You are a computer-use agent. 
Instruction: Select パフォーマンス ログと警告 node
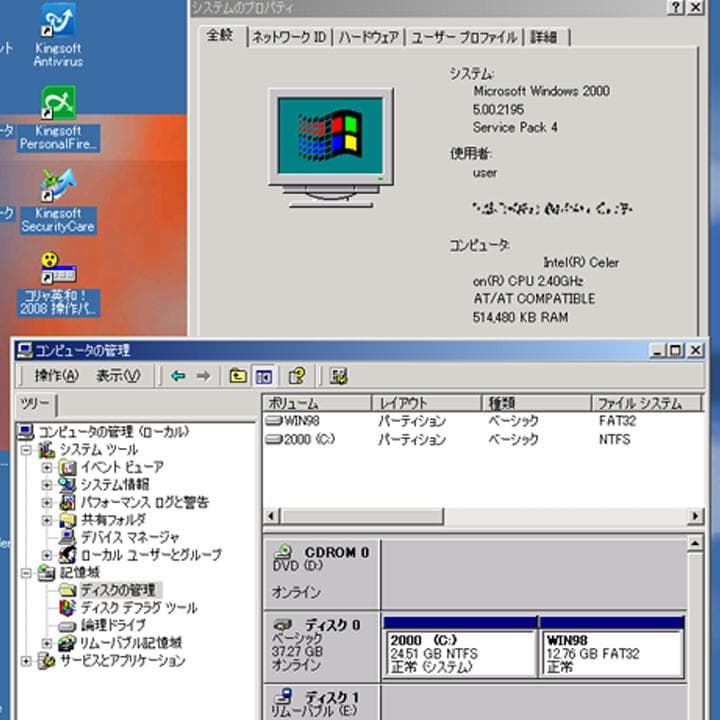145,502
